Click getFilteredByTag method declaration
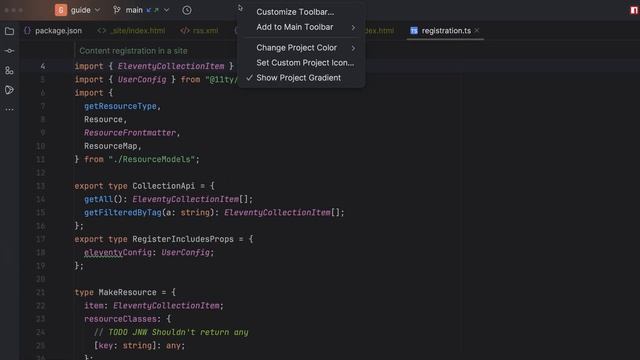 (123, 213)
